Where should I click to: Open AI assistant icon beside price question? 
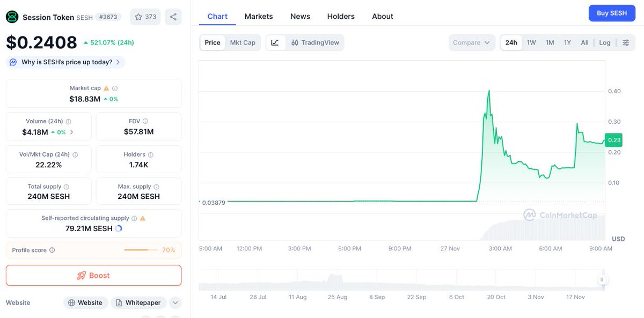pyautogui.click(x=13, y=62)
